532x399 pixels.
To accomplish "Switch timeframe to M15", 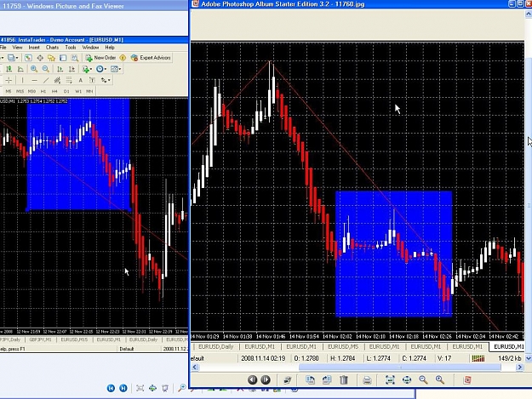I will click(x=20, y=91).
